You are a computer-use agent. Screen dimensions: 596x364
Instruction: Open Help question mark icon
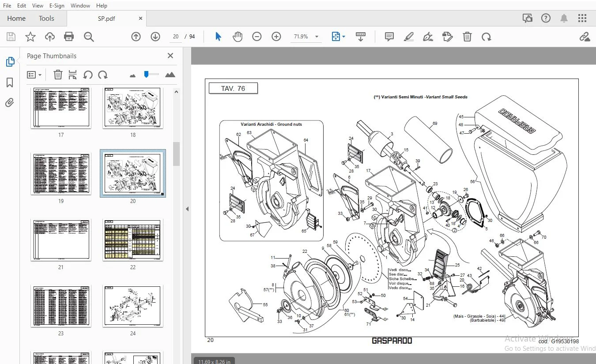pyautogui.click(x=546, y=18)
